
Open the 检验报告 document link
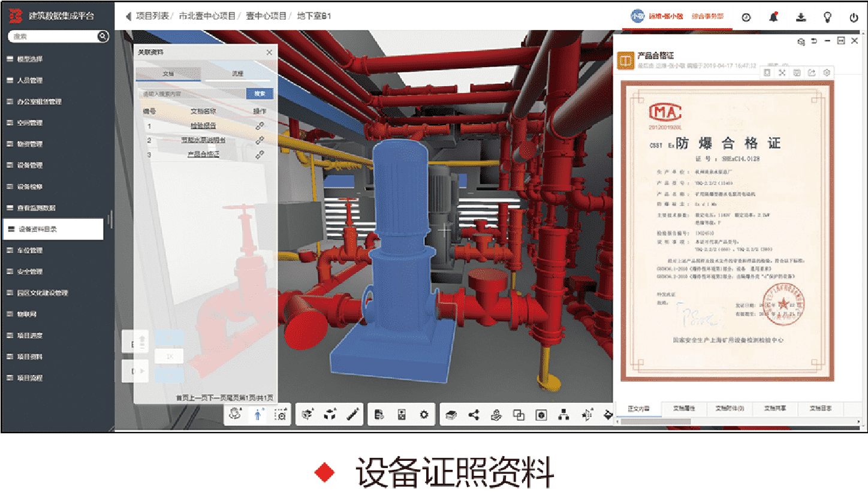203,126
